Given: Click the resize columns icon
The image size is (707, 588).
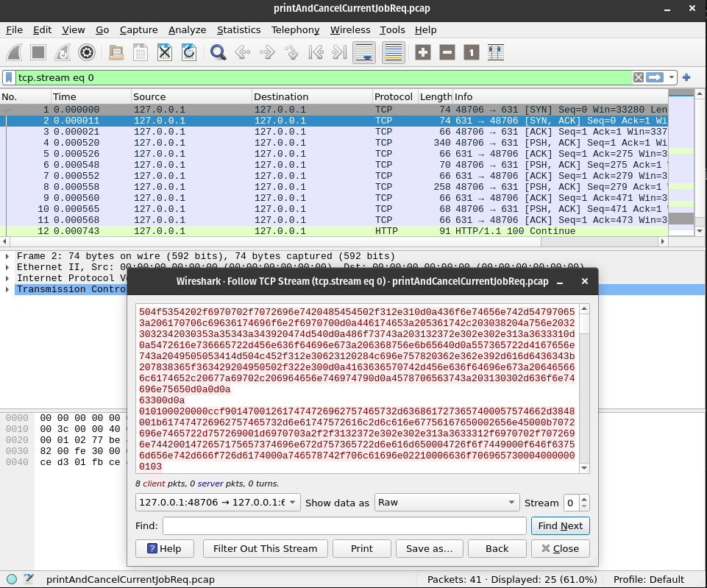Looking at the screenshot, I should point(496,52).
